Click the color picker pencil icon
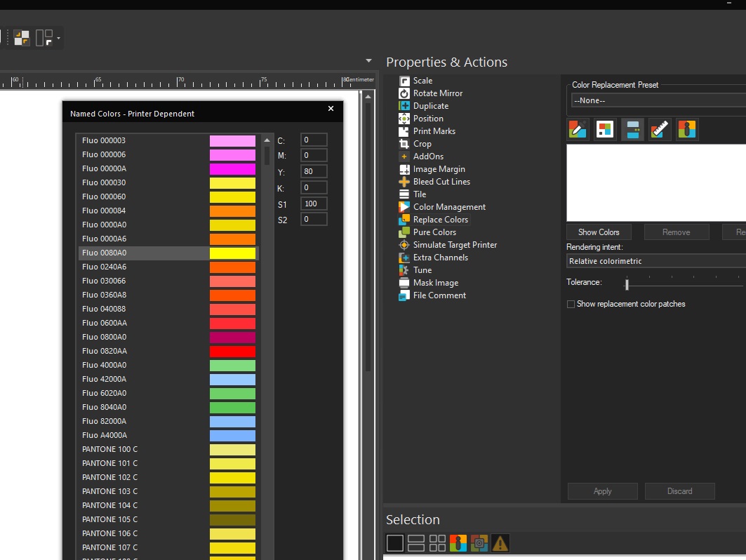 click(x=578, y=129)
